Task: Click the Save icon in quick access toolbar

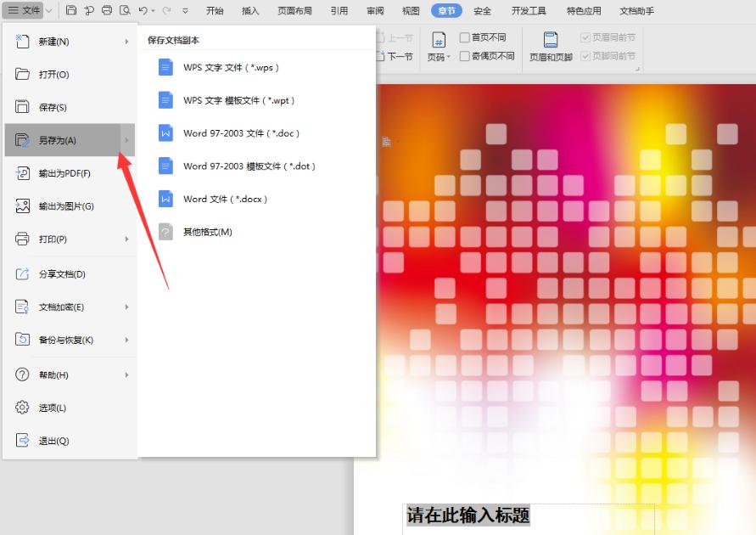Action: 72,10
